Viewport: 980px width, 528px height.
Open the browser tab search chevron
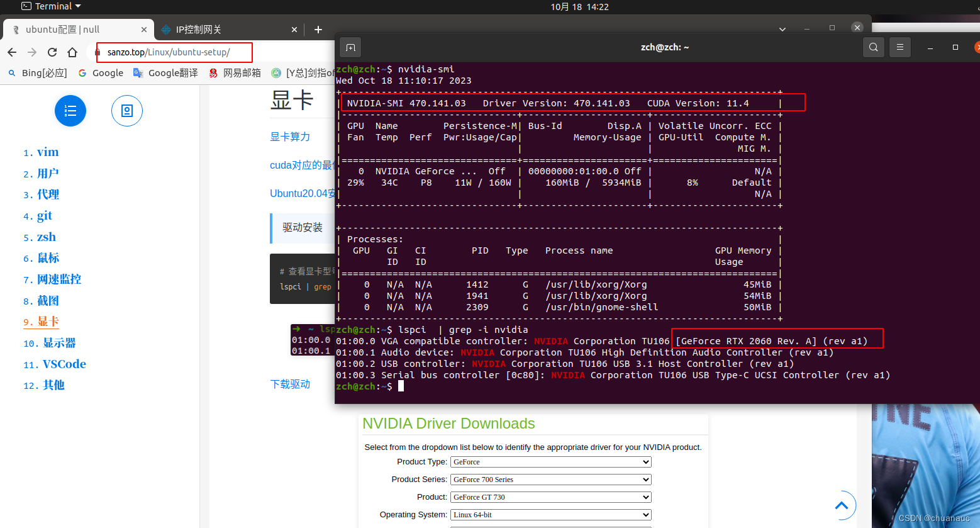coord(782,29)
